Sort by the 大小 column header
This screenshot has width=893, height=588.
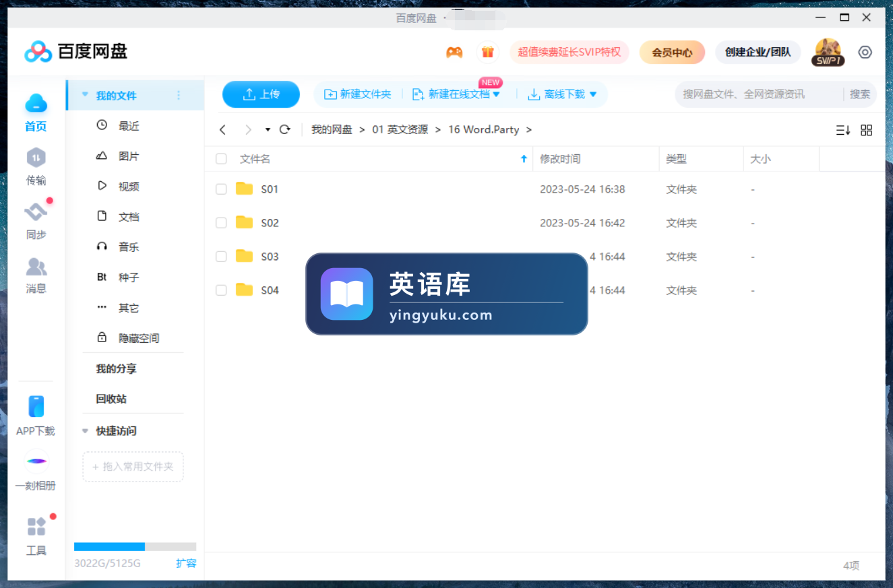(x=760, y=159)
